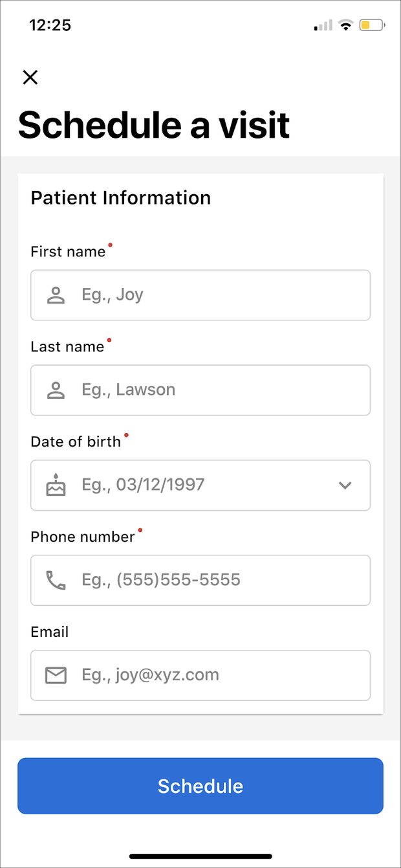Screen dimensions: 401x868
Task: Close the Schedule a visit screen
Action: tap(30, 78)
